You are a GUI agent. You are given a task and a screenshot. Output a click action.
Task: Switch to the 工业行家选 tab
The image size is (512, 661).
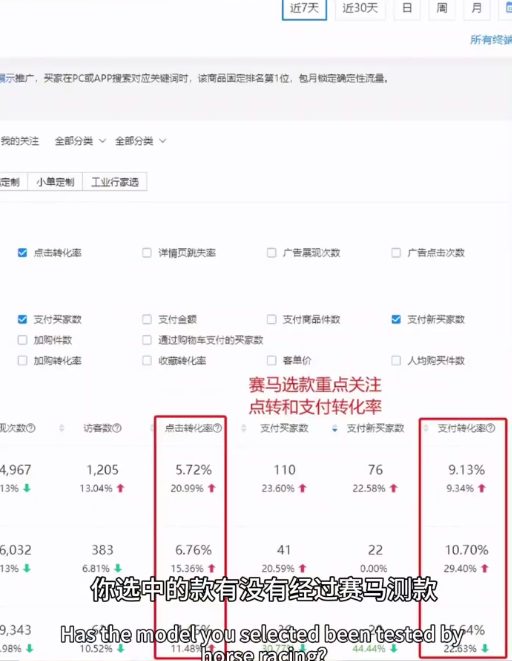[x=115, y=182]
